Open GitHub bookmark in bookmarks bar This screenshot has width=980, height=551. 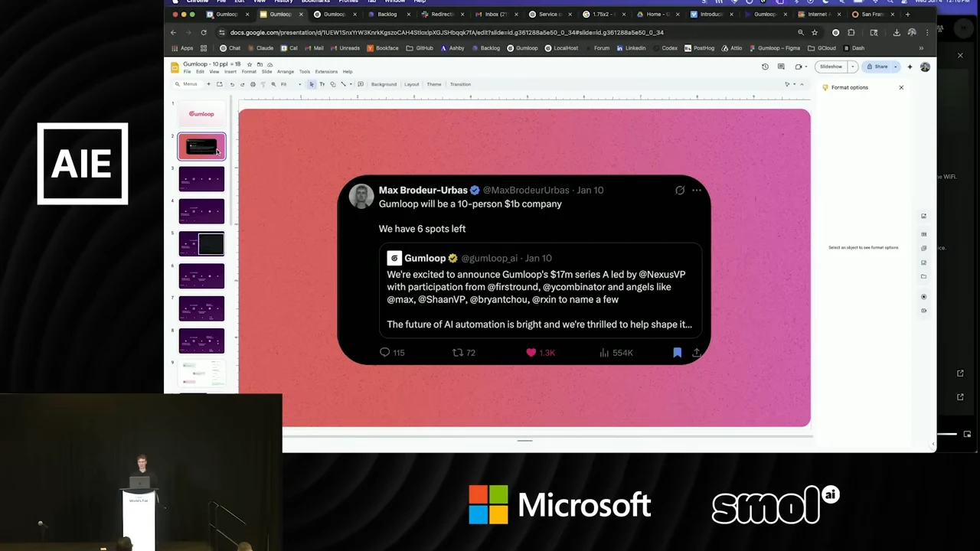click(420, 48)
